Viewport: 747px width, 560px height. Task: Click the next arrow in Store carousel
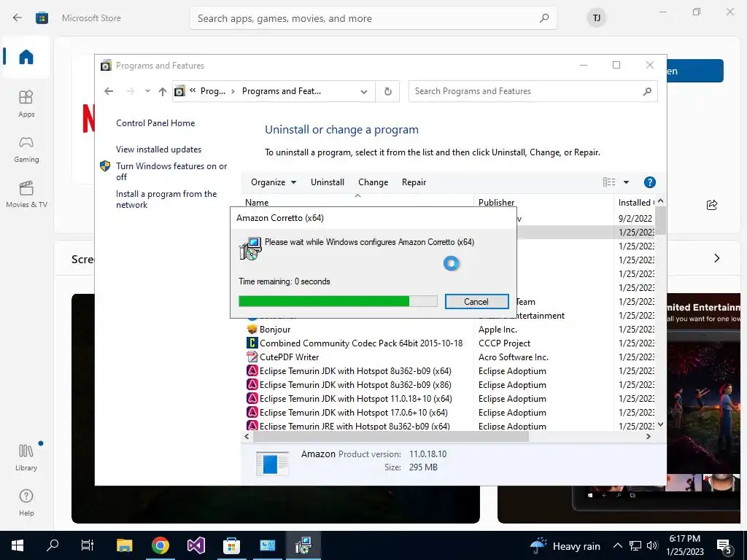click(716, 258)
